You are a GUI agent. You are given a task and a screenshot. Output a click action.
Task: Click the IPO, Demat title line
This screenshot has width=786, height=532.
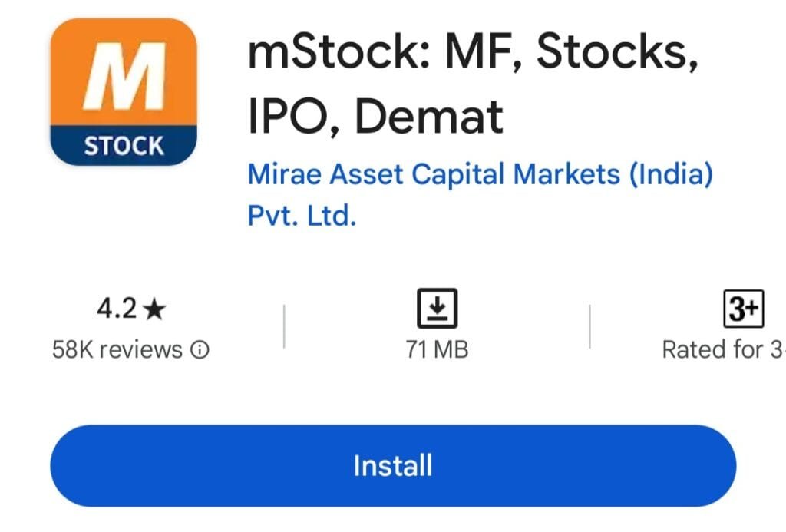coord(376,117)
